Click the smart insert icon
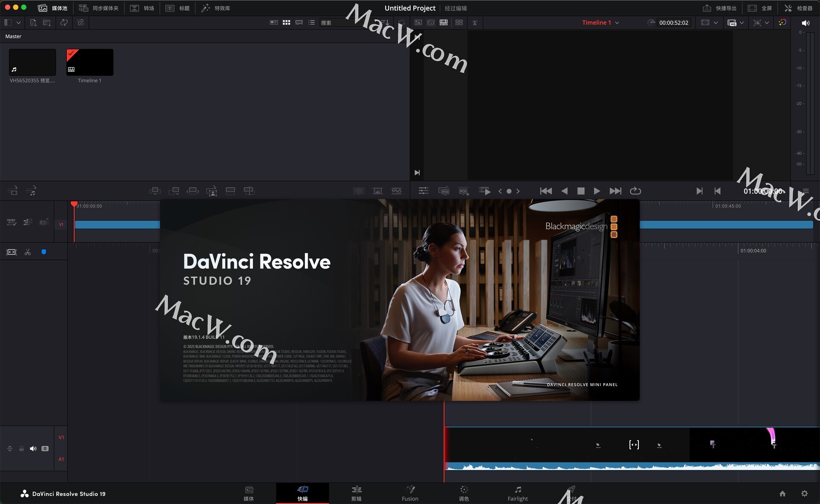The width and height of the screenshot is (820, 504). (x=155, y=191)
